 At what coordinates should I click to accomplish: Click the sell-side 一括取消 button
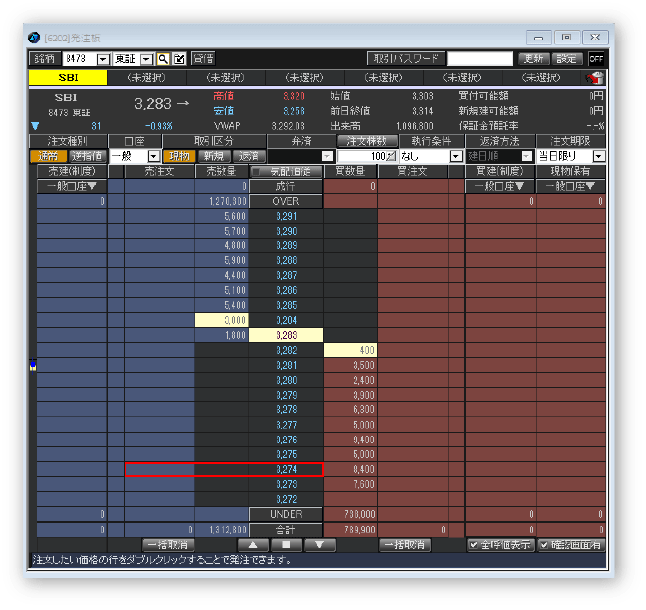pos(168,545)
